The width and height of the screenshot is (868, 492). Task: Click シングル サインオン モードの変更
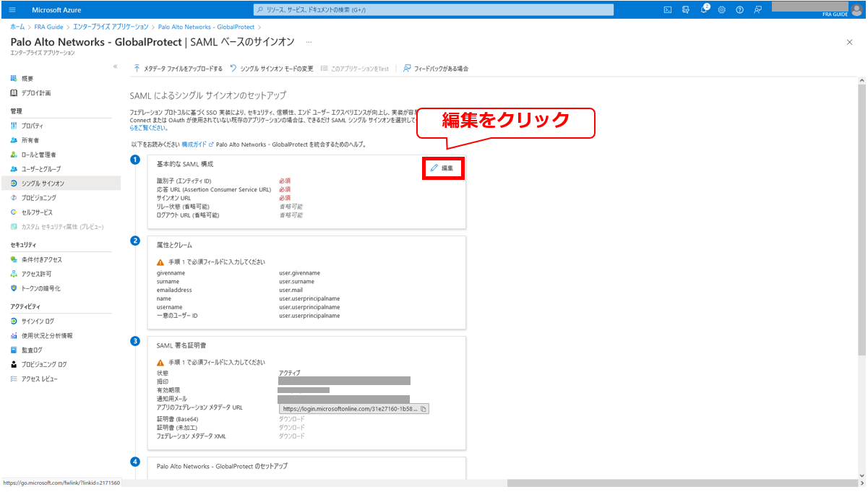coord(272,69)
